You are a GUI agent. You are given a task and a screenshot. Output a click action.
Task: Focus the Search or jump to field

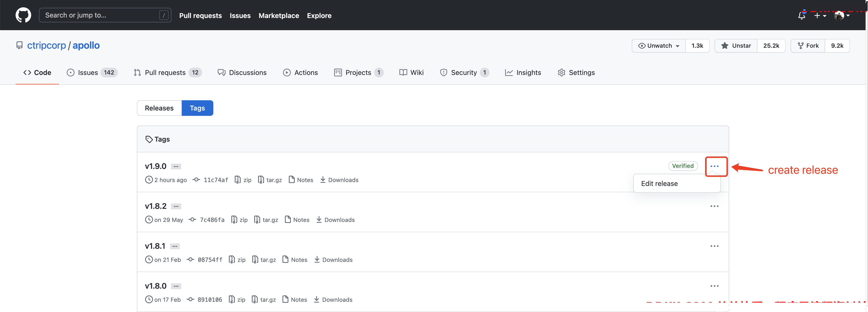(105, 15)
